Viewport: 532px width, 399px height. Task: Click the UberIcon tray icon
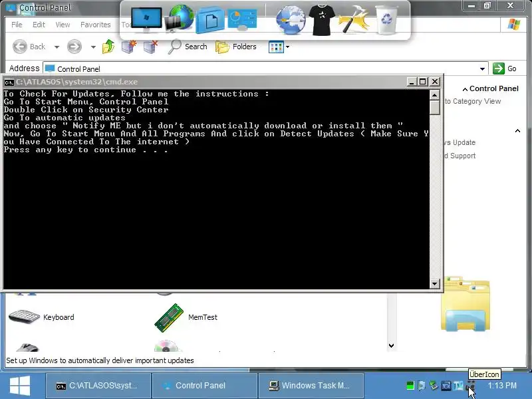[x=471, y=384]
